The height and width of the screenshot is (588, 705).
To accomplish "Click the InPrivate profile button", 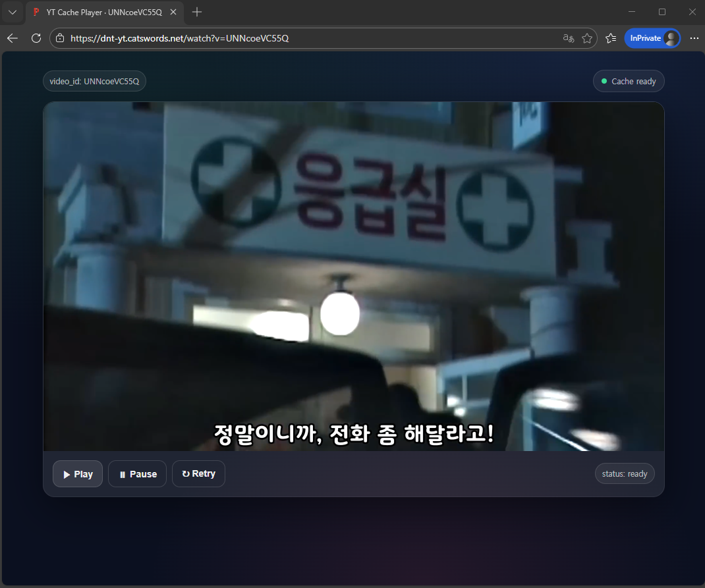I will [652, 38].
